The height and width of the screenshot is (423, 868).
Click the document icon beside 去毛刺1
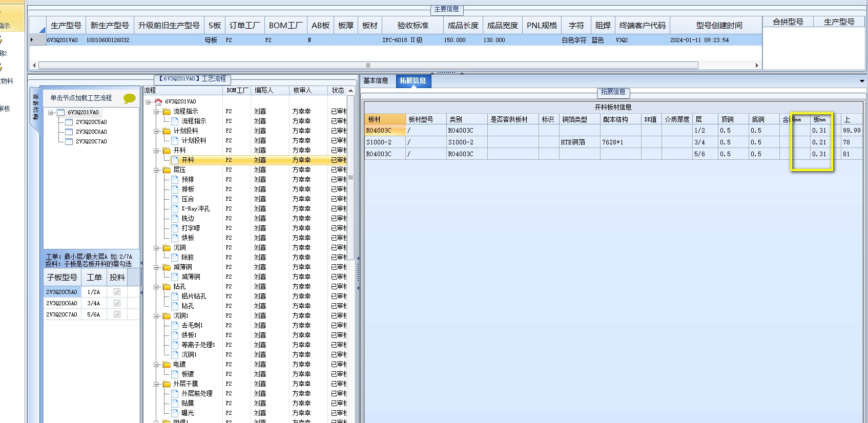(x=175, y=325)
